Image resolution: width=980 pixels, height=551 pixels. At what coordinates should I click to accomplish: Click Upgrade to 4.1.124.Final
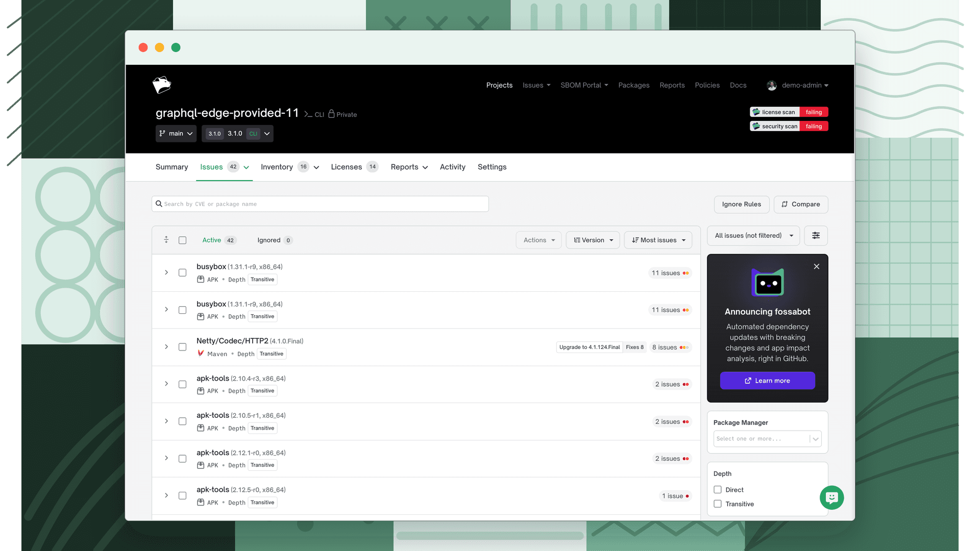(x=589, y=347)
